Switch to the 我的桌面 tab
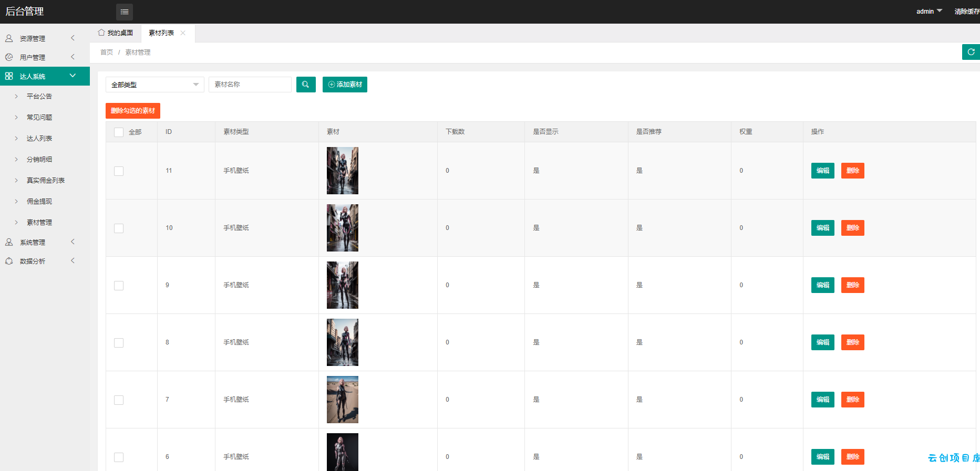 (116, 33)
